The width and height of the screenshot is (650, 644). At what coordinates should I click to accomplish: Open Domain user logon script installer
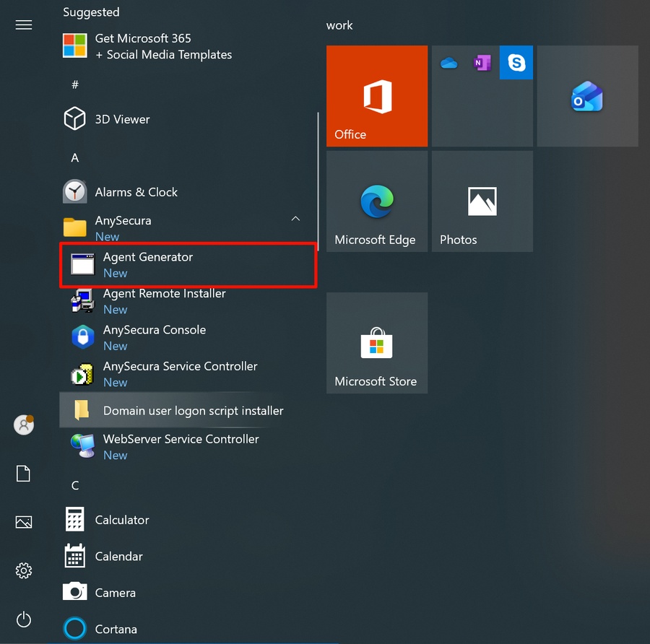click(193, 411)
